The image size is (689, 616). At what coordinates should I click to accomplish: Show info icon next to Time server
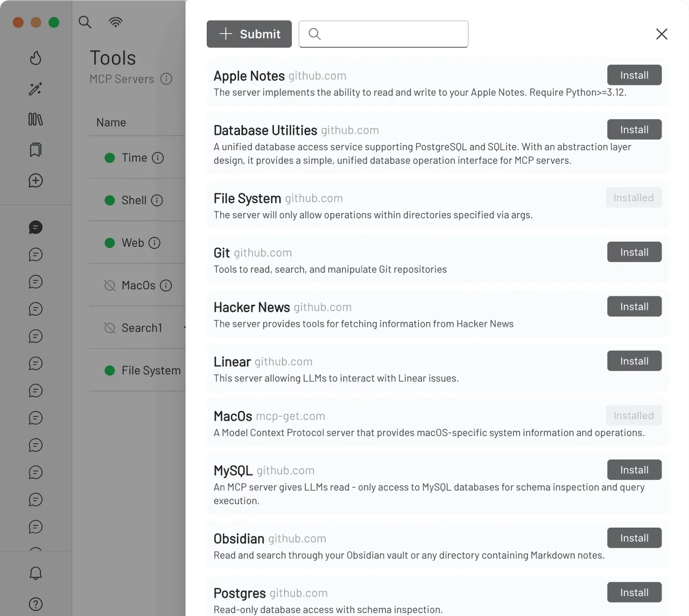click(158, 158)
